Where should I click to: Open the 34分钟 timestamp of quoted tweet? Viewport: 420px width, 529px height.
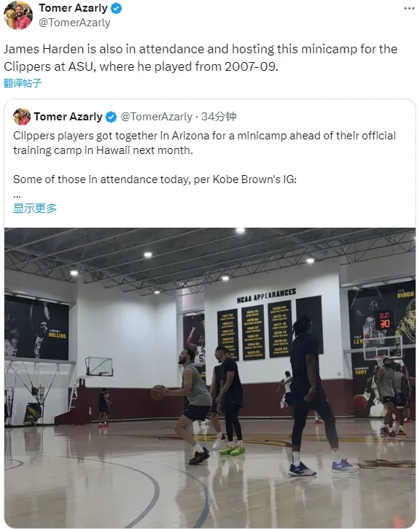click(x=219, y=117)
